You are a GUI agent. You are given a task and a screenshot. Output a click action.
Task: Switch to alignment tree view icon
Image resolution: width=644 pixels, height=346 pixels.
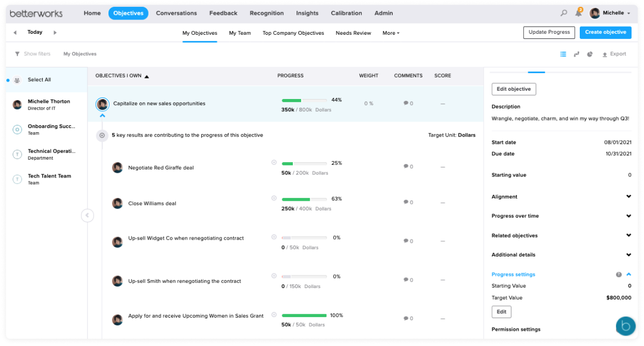coord(577,54)
